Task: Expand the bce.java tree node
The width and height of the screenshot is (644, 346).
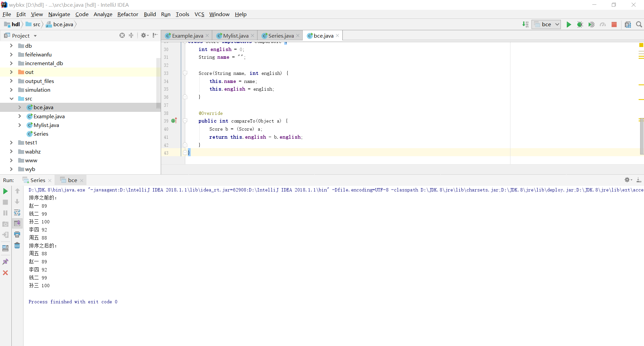Action: [x=19, y=107]
